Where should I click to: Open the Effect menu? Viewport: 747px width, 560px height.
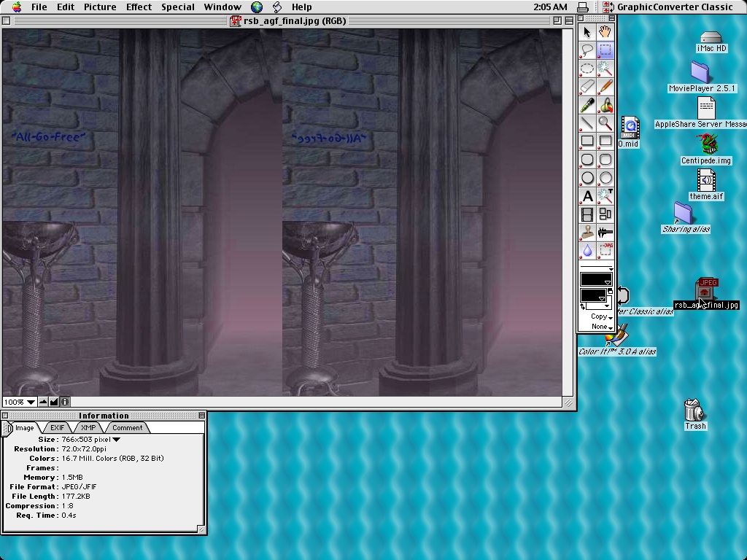point(139,7)
